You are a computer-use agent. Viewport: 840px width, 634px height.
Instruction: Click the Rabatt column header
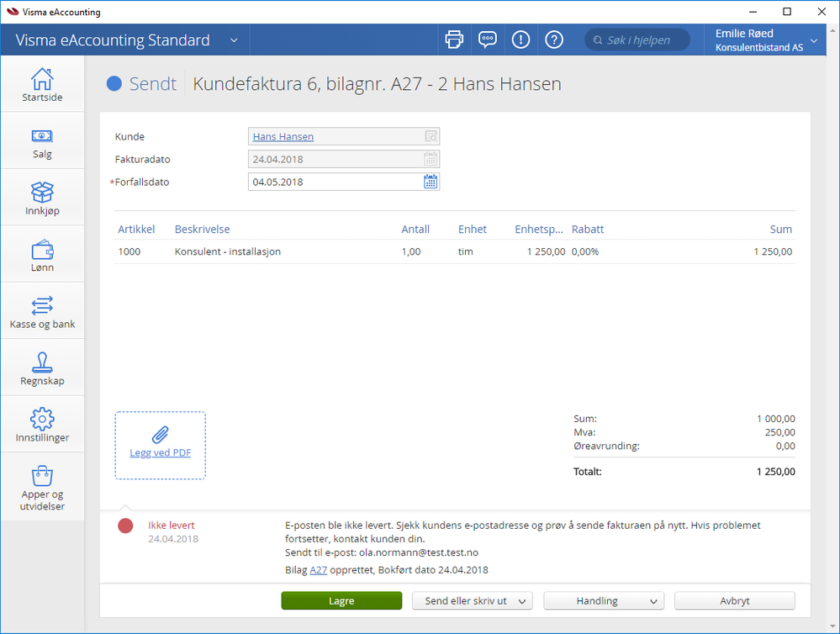(x=587, y=230)
